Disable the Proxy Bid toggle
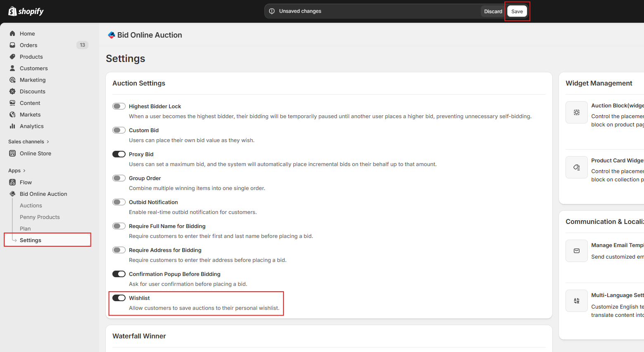Viewport: 644px width, 352px height. 119,154
